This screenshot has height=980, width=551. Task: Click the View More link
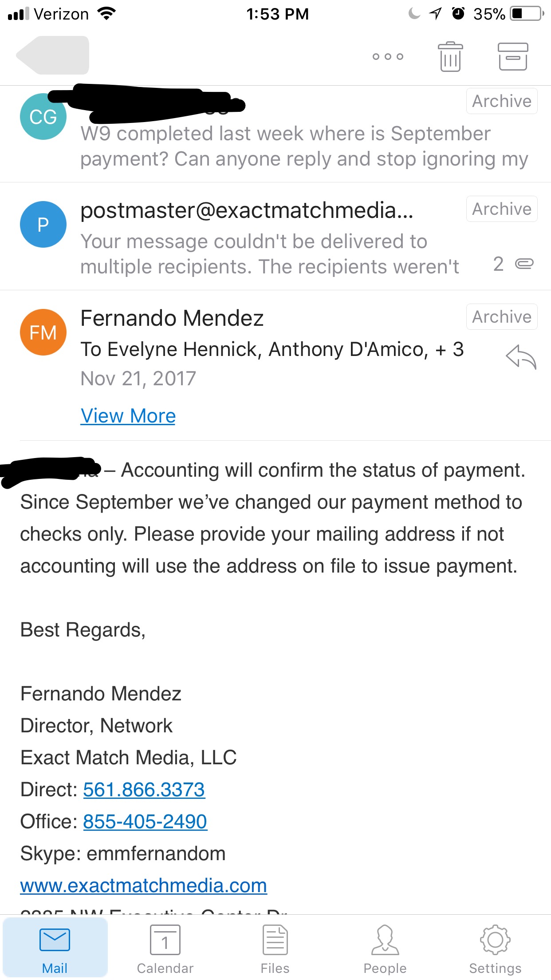(x=128, y=416)
